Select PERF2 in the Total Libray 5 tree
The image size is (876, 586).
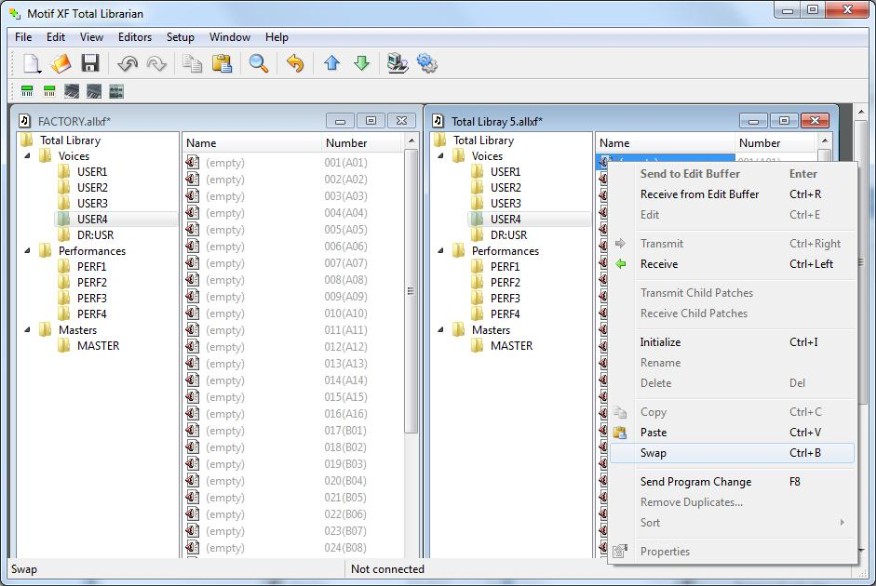505,282
